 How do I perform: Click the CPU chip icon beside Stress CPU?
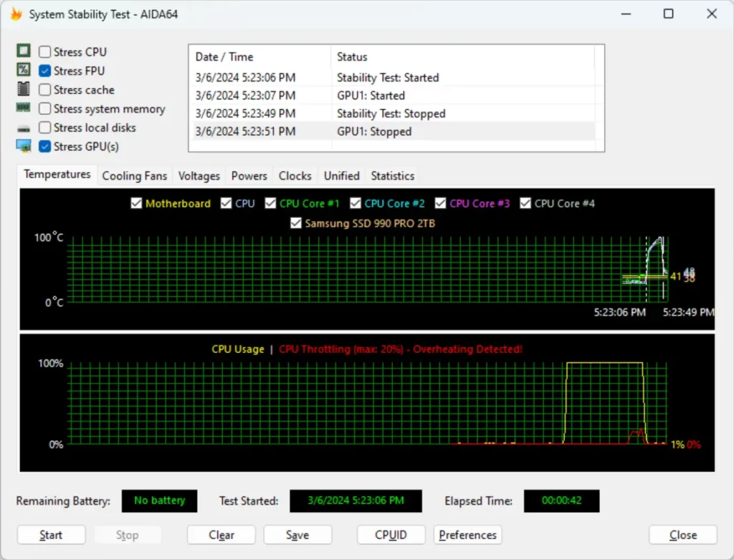(x=22, y=51)
